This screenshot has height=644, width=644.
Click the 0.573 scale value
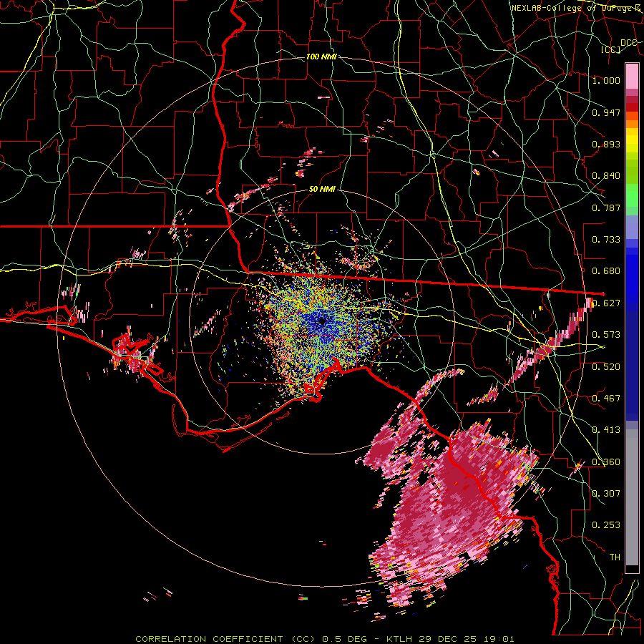point(606,335)
